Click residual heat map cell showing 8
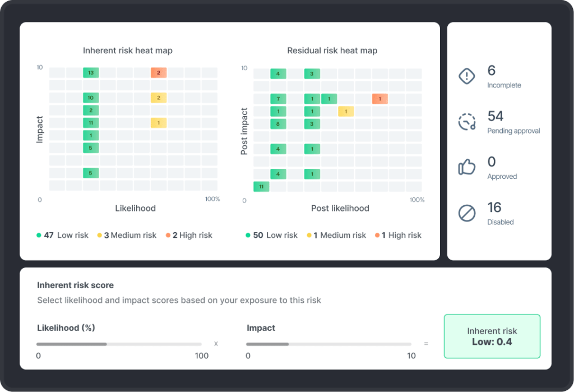 click(278, 124)
